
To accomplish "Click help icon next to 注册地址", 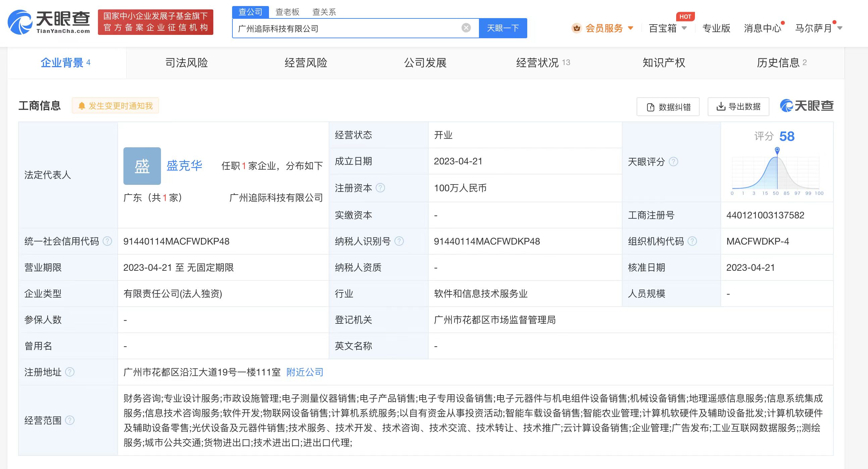I will [69, 372].
